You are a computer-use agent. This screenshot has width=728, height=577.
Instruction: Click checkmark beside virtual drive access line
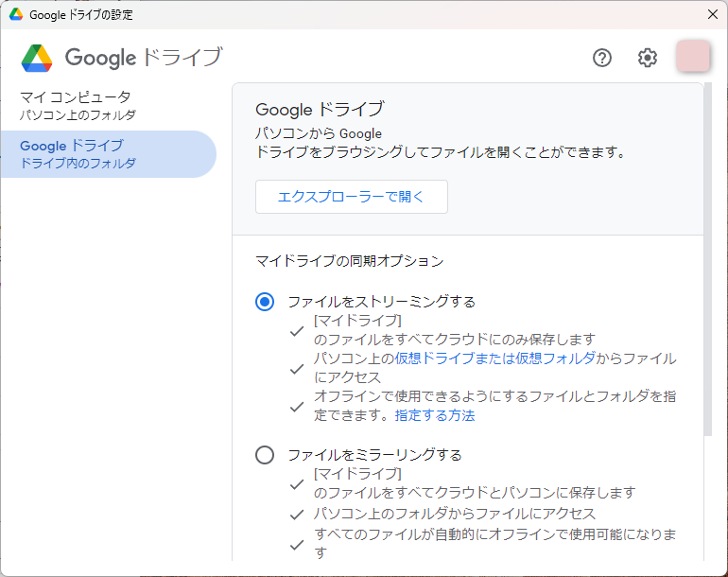point(297,369)
